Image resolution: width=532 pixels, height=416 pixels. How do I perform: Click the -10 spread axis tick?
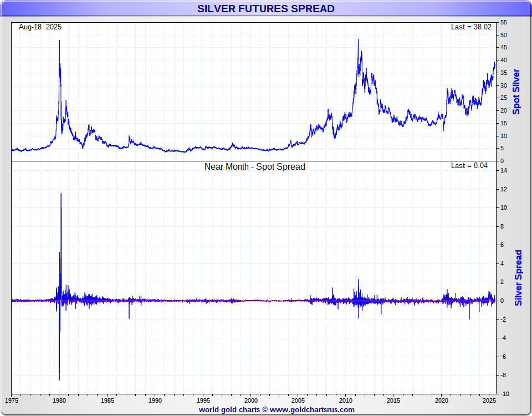(x=504, y=394)
